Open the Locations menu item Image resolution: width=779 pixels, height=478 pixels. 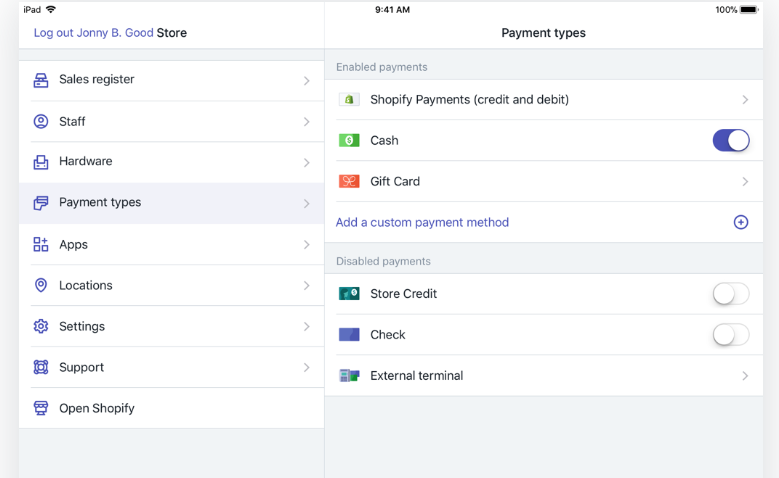[x=171, y=285]
